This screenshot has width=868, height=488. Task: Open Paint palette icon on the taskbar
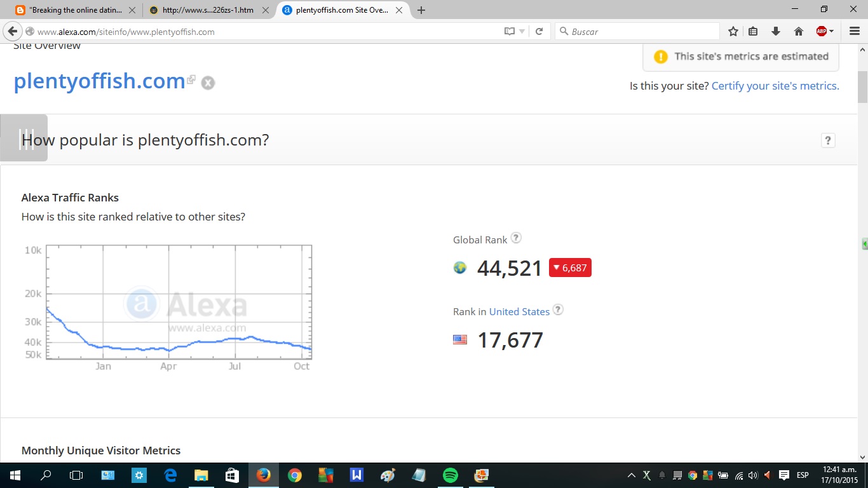[388, 475]
